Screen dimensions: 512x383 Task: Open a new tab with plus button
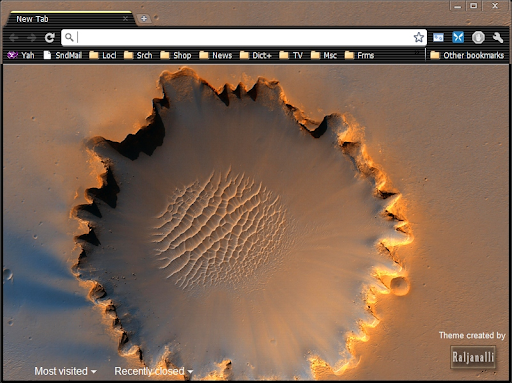pyautogui.click(x=144, y=19)
